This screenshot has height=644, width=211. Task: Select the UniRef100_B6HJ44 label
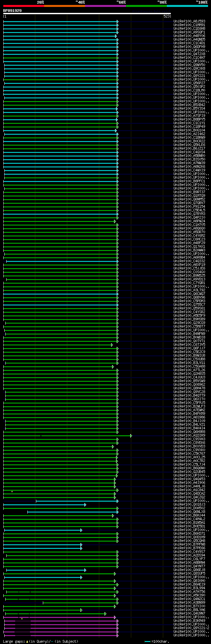coord(189,516)
